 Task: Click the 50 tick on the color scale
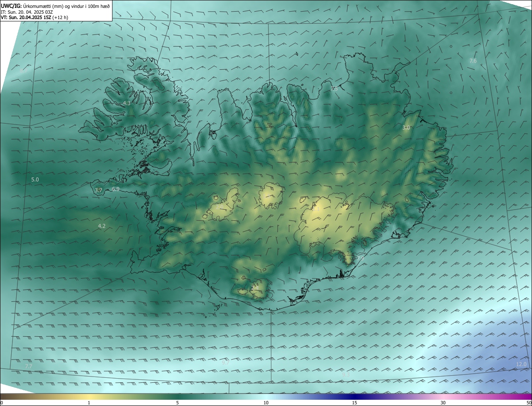pos(529,403)
